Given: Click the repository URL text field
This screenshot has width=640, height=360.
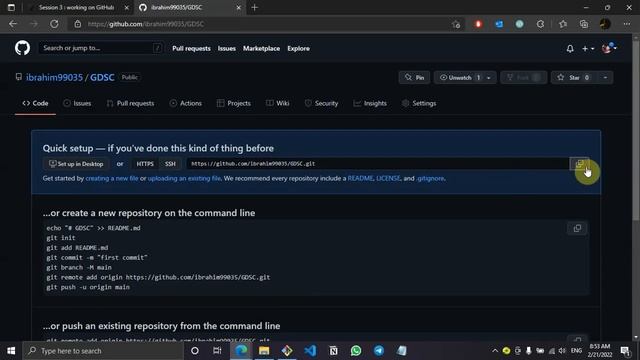Looking at the screenshot, I should (x=378, y=164).
